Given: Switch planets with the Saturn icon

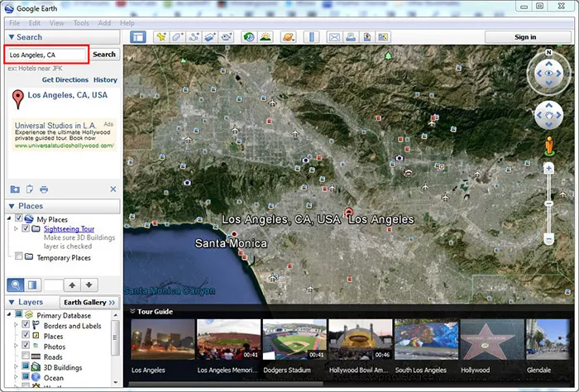Looking at the screenshot, I should [x=288, y=37].
